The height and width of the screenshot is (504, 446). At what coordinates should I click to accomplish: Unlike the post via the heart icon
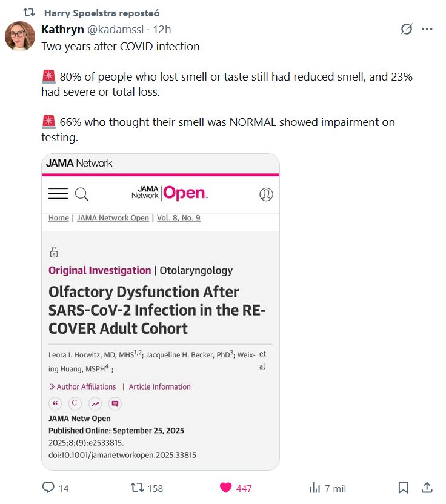(225, 488)
